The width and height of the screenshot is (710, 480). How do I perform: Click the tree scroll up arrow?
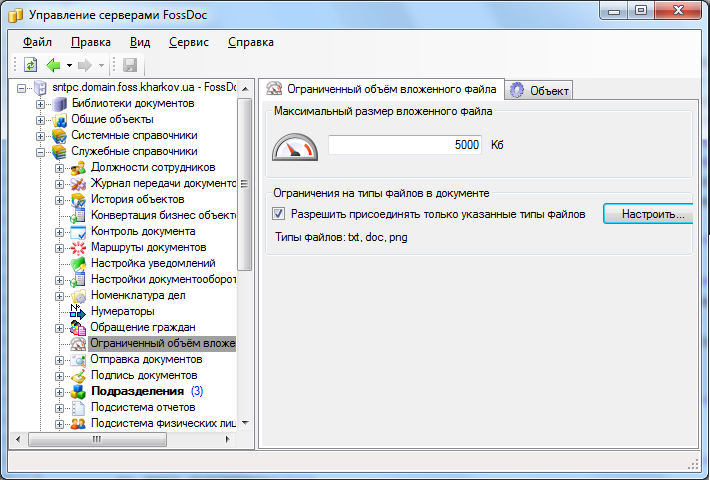point(245,89)
